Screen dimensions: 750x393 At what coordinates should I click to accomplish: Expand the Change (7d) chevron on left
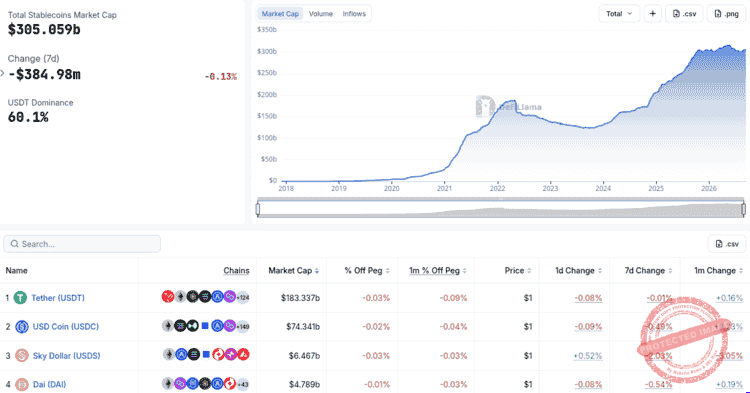coord(2,73)
